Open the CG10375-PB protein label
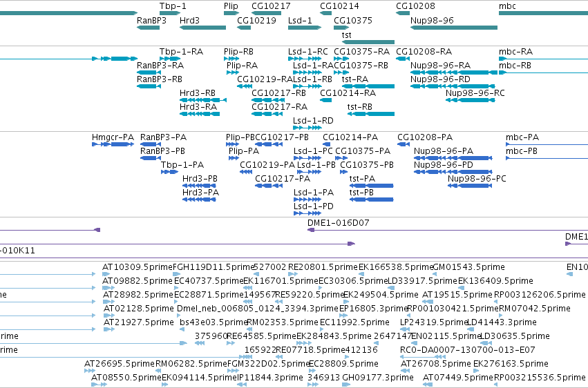 [367, 165]
